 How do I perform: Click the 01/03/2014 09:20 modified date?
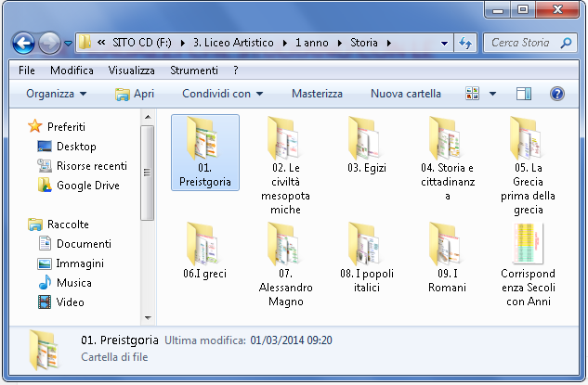291,340
